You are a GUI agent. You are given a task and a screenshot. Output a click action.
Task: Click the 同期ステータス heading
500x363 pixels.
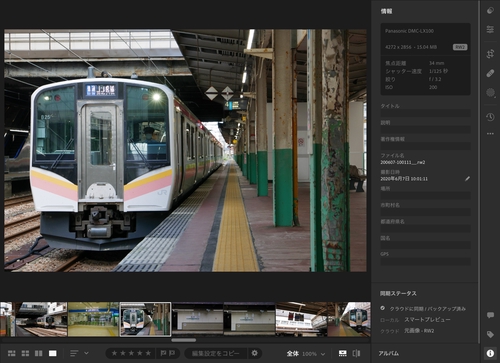pyautogui.click(x=398, y=293)
